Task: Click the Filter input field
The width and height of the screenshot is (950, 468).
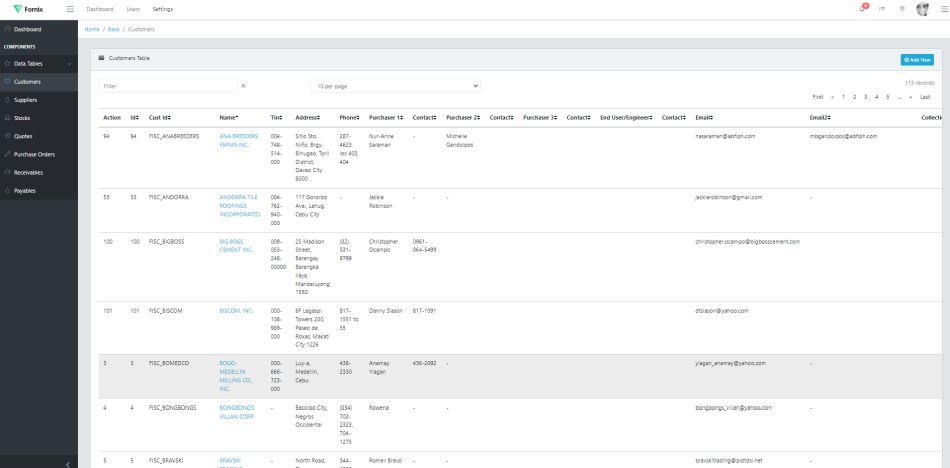Action: pyautogui.click(x=168, y=86)
